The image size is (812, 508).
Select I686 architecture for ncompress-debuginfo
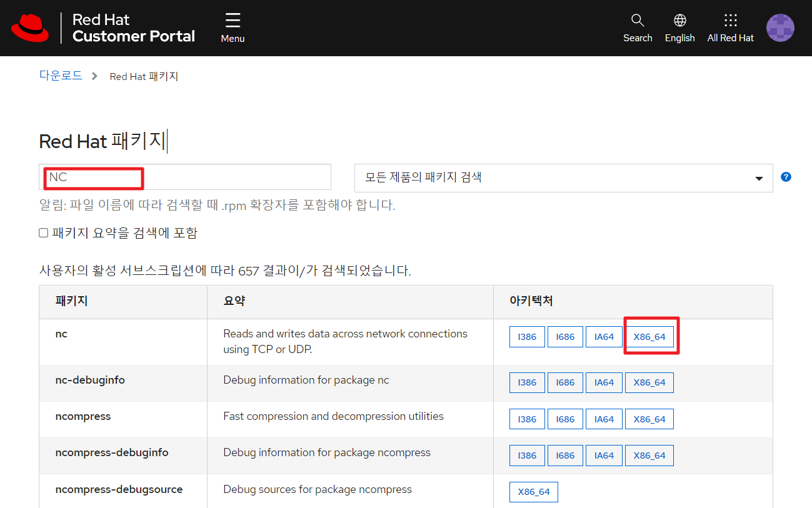point(565,456)
